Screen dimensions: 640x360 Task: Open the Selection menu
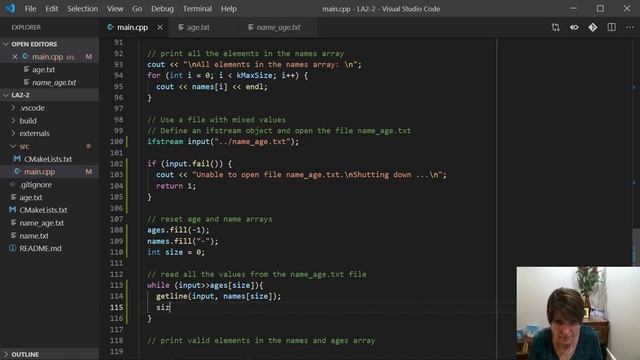point(82,9)
